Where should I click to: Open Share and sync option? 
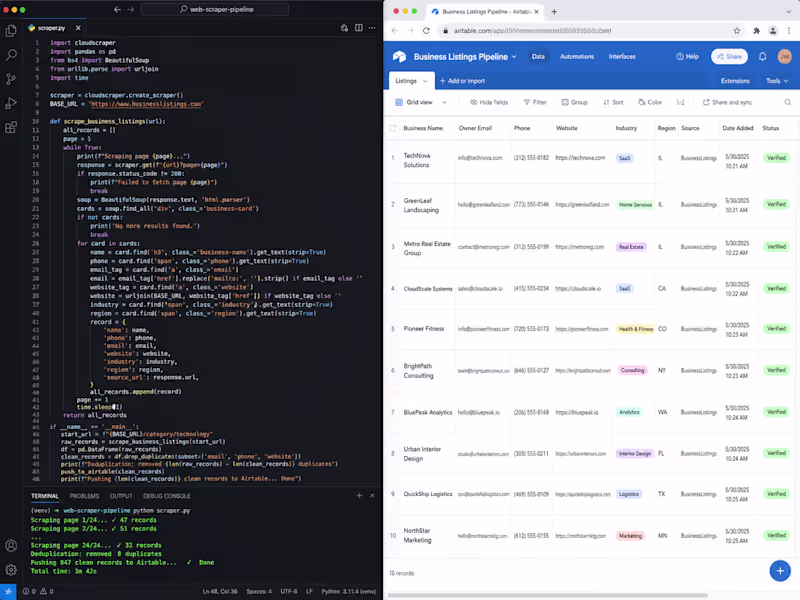(727, 103)
